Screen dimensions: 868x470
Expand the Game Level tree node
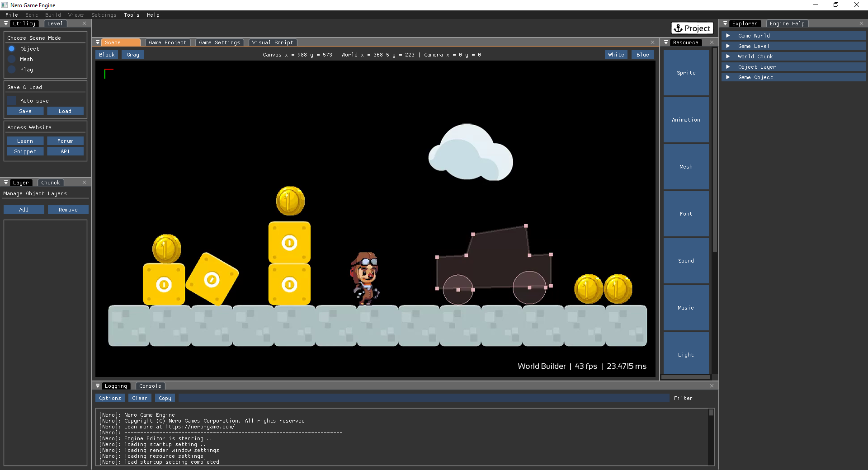(x=728, y=46)
